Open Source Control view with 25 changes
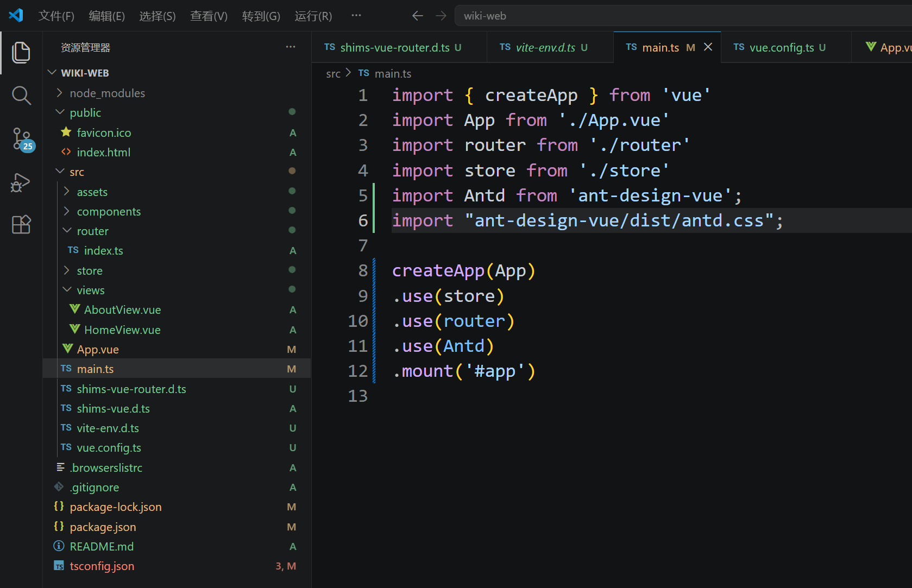The height and width of the screenshot is (588, 912). (21, 139)
